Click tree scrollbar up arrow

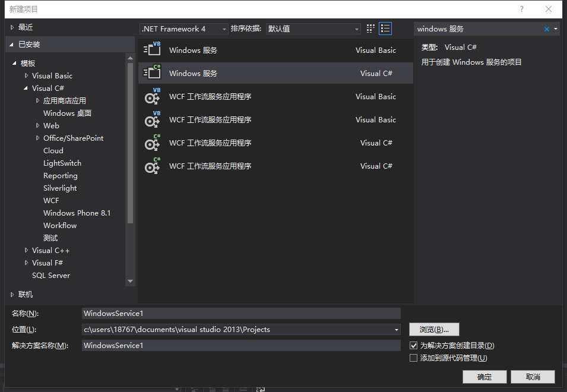(130, 58)
